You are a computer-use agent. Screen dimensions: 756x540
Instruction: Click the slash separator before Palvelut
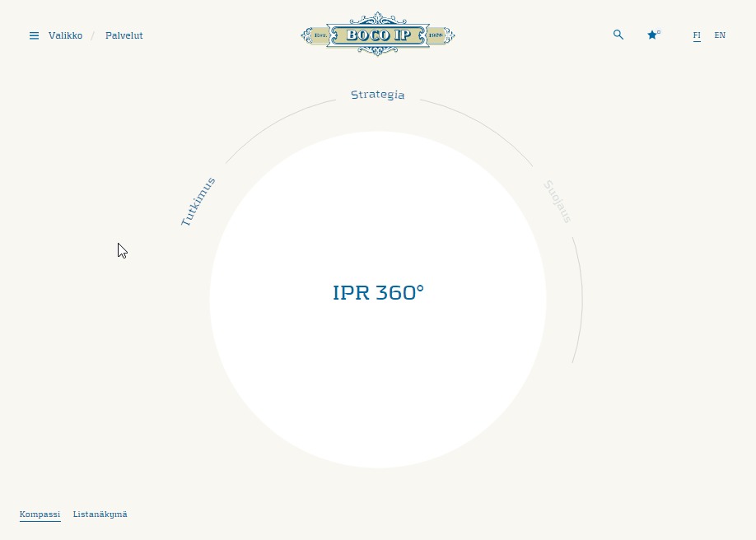(93, 35)
